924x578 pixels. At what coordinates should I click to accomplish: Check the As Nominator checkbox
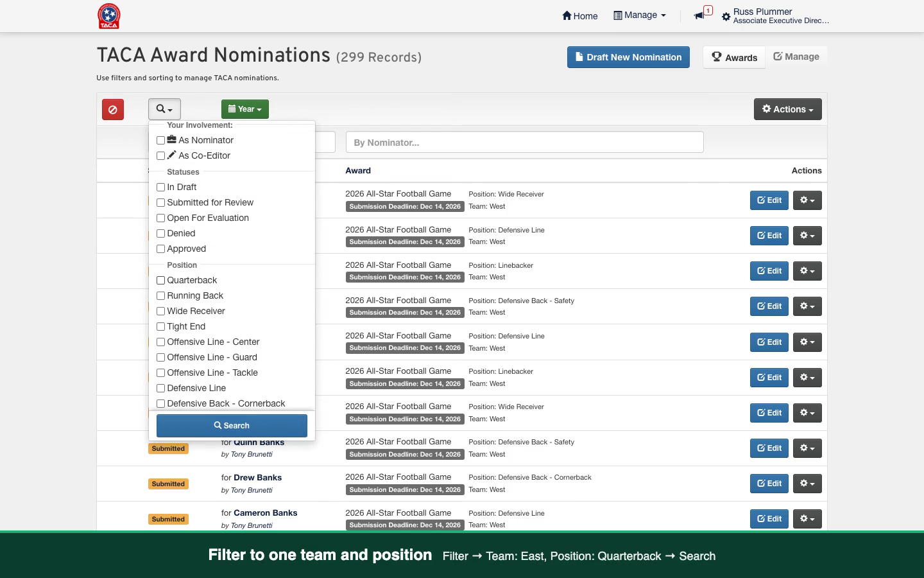click(161, 140)
